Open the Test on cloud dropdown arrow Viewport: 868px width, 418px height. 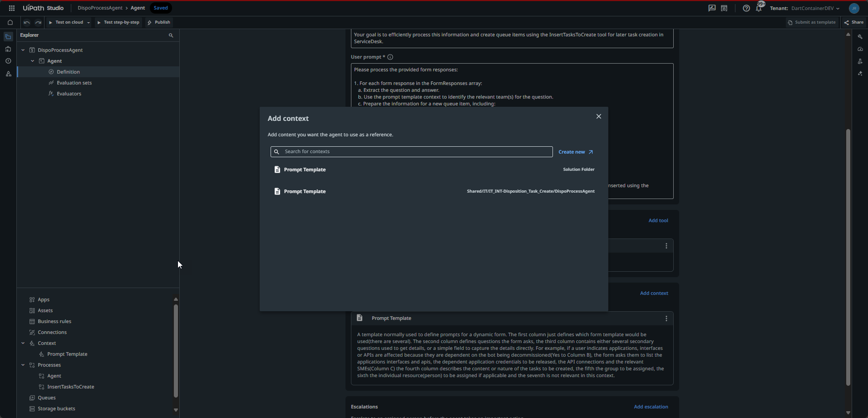click(89, 22)
